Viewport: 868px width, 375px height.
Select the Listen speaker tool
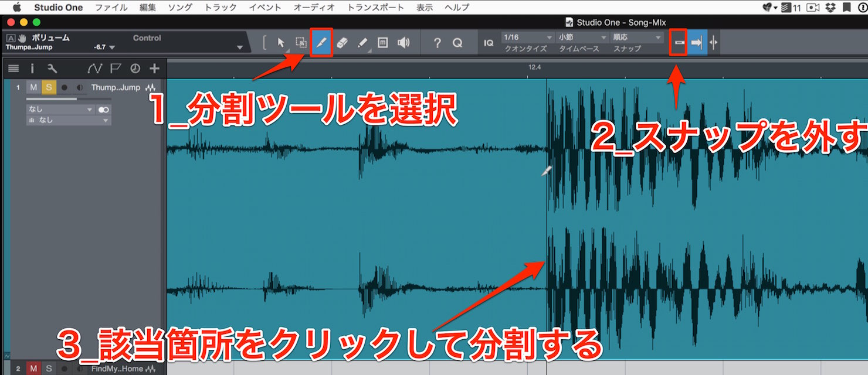[404, 43]
